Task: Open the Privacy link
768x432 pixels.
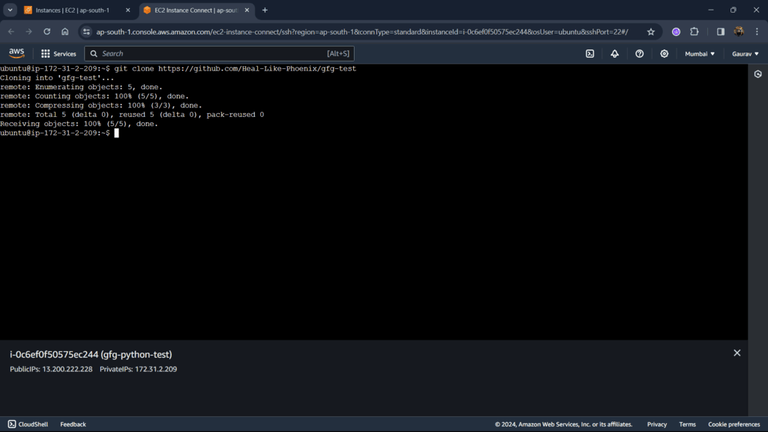Action: point(657,424)
